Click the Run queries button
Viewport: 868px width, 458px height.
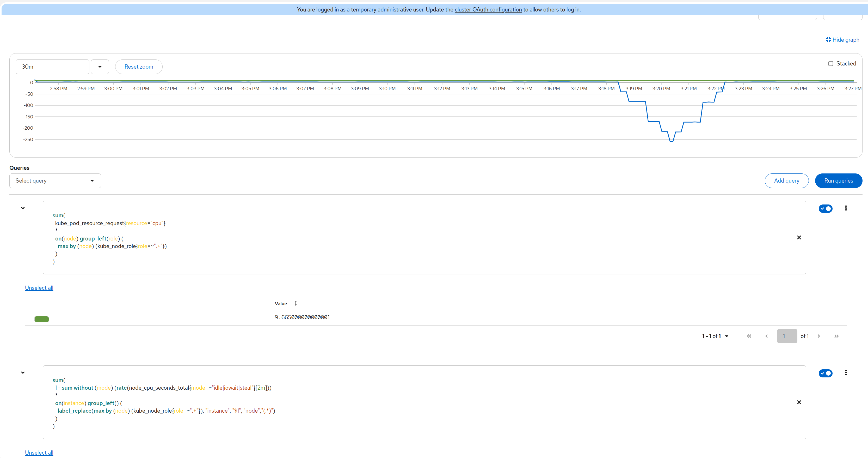[x=838, y=181]
